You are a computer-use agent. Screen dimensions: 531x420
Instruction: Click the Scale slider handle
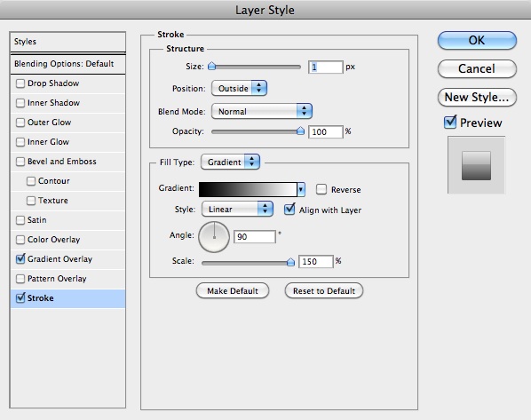(x=290, y=262)
